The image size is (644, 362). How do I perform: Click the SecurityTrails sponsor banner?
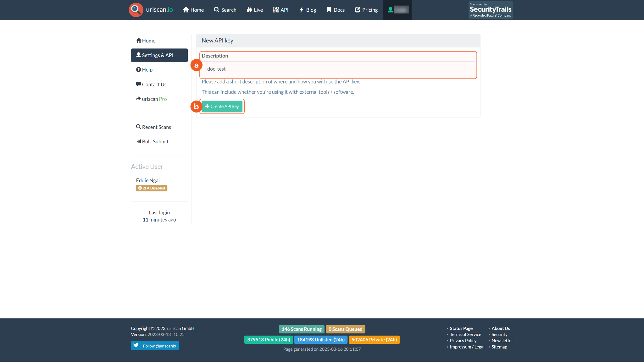(491, 10)
